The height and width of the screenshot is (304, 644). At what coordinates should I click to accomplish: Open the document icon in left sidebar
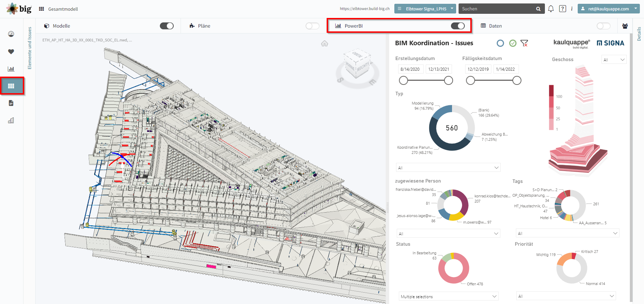click(11, 103)
